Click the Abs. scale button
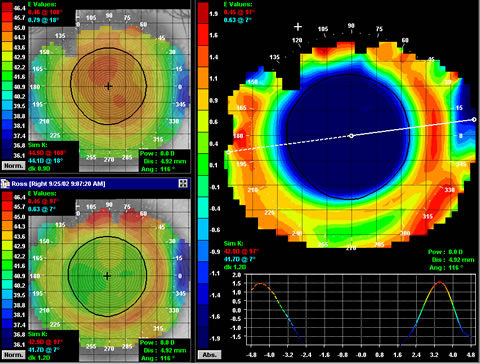Viewport: 480px width, 364px height. 209,355
